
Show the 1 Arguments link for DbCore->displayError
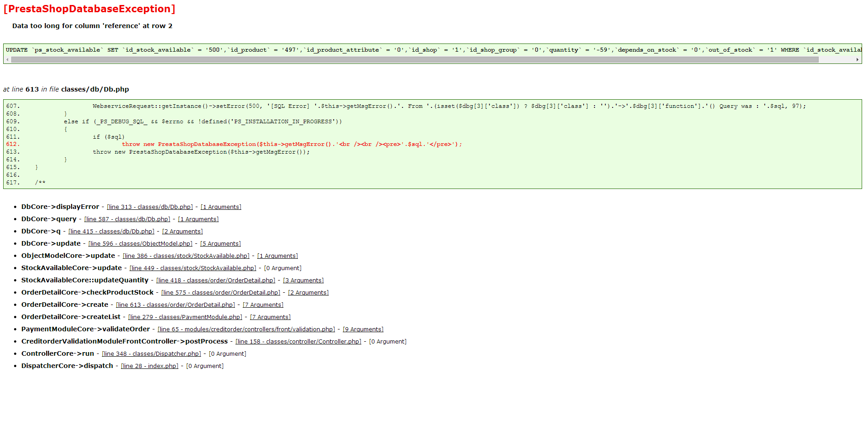pos(221,207)
